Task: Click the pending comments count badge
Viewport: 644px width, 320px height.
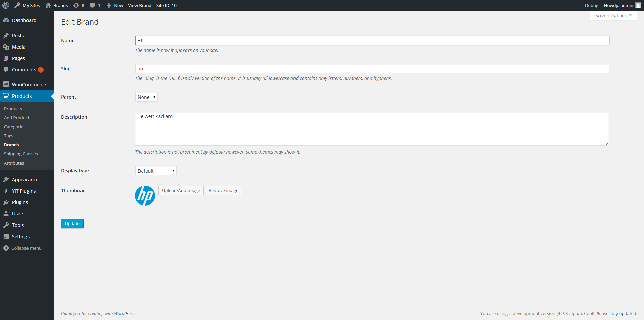Action: (41, 70)
